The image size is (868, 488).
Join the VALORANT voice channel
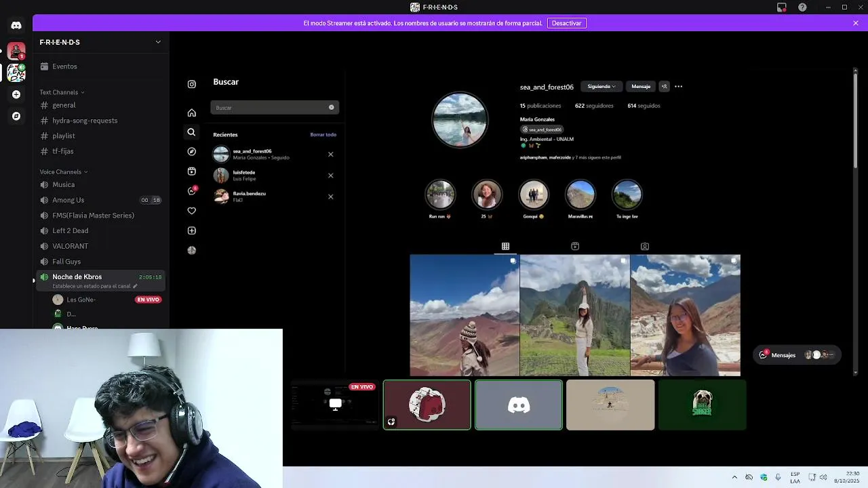tap(102, 246)
